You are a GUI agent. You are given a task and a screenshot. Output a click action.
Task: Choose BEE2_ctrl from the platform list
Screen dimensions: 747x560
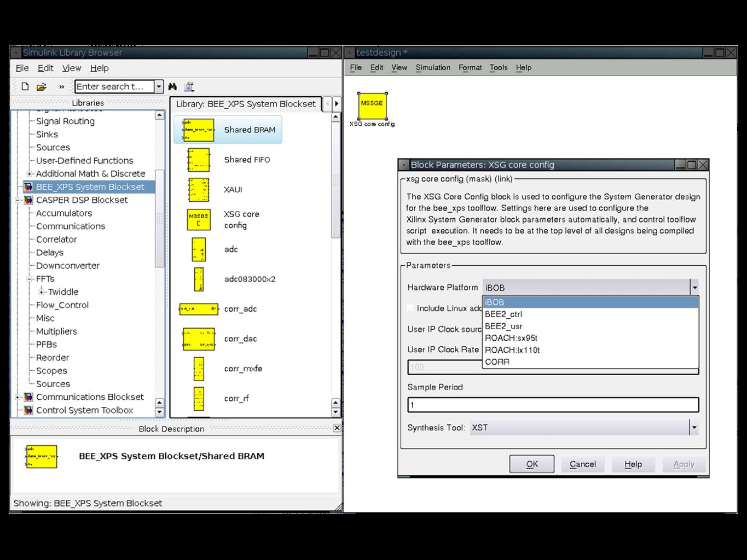pos(590,314)
